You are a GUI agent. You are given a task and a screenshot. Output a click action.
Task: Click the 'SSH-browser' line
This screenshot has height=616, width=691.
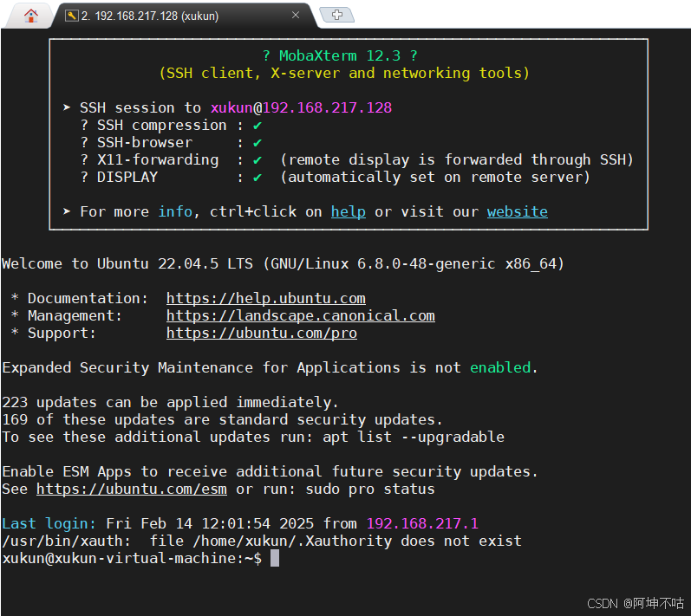(x=172, y=143)
